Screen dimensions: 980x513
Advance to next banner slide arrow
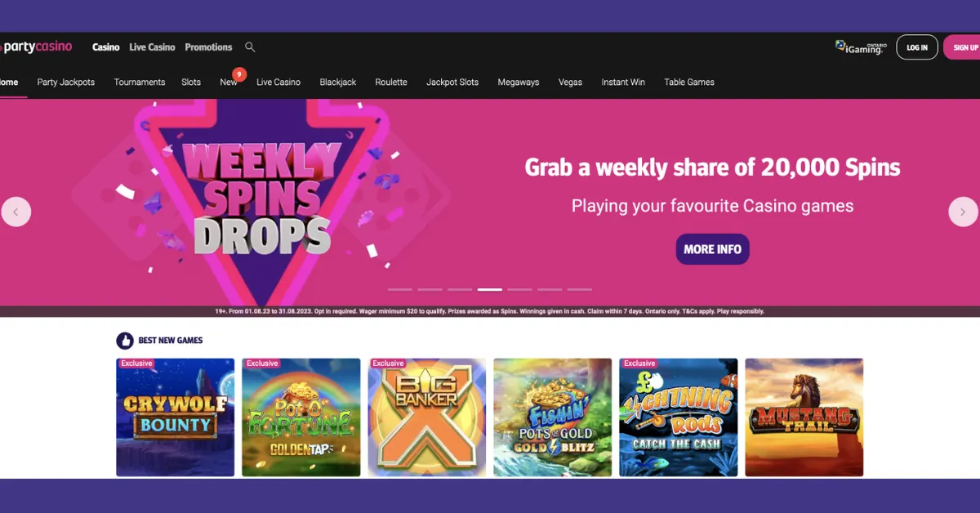963,212
